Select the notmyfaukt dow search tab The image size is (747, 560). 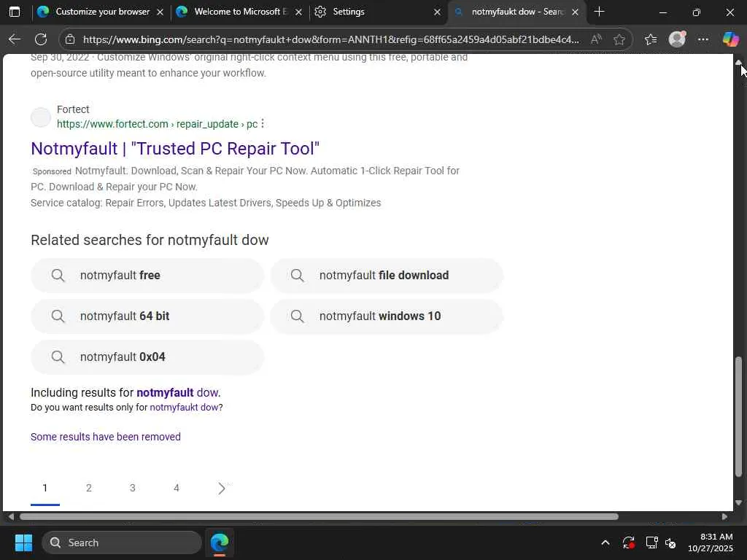[x=517, y=12]
